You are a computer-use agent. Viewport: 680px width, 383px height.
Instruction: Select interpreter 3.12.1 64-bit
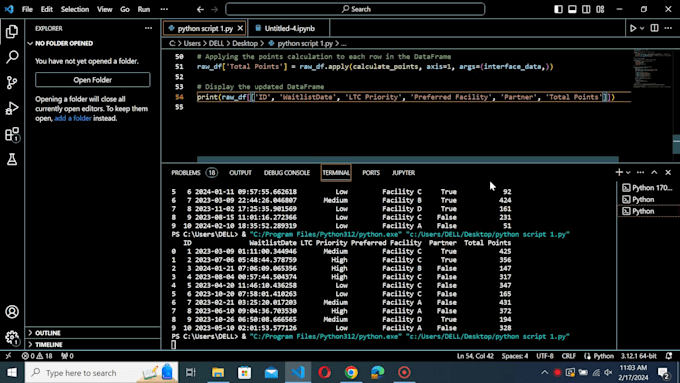click(x=638, y=356)
